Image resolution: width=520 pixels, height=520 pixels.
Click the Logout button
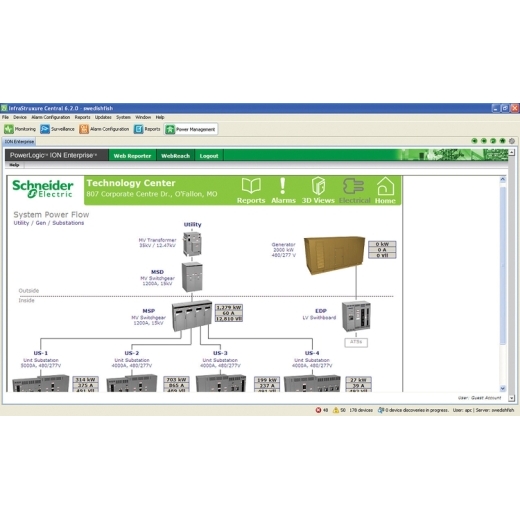click(209, 156)
